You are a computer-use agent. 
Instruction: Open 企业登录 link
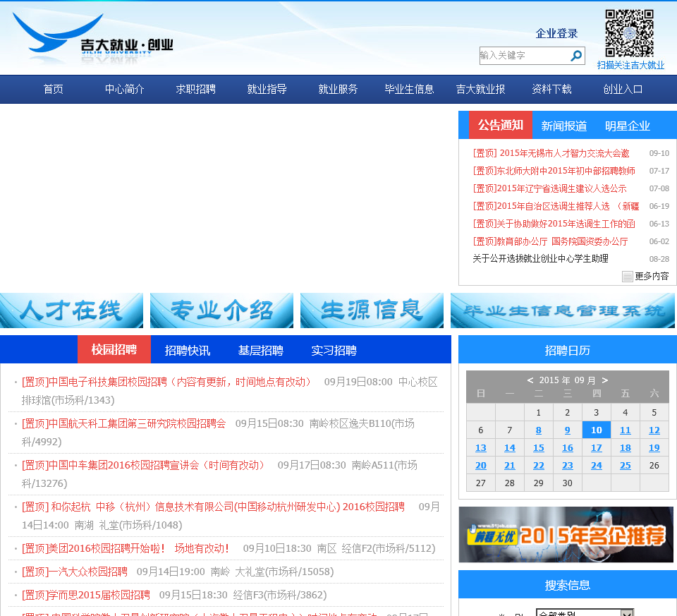[x=556, y=33]
